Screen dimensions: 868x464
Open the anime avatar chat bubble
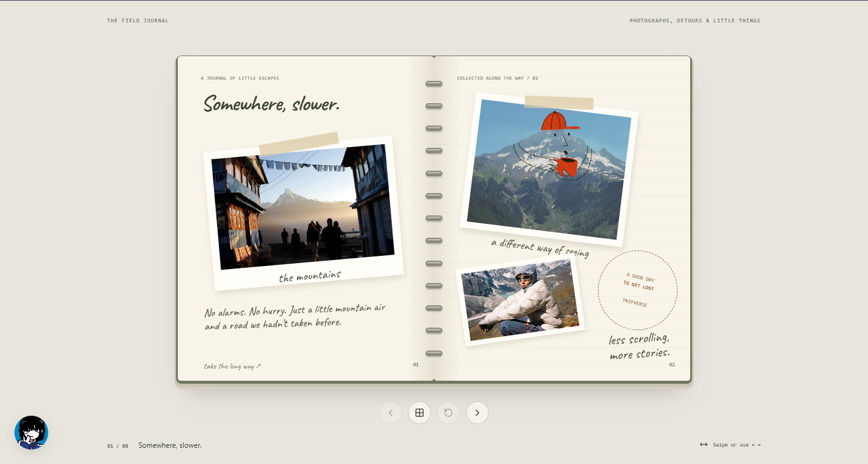click(x=31, y=433)
